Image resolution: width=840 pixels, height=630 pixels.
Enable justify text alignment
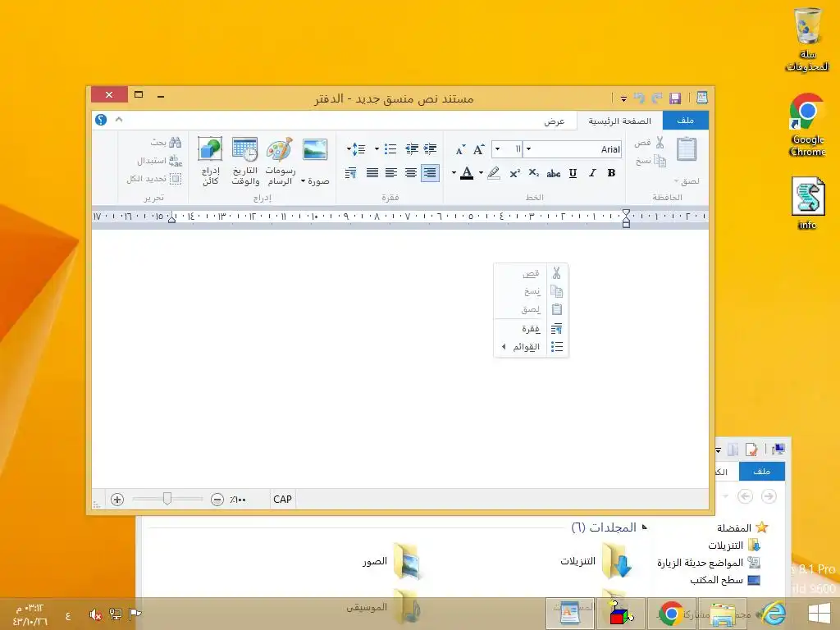(372, 172)
